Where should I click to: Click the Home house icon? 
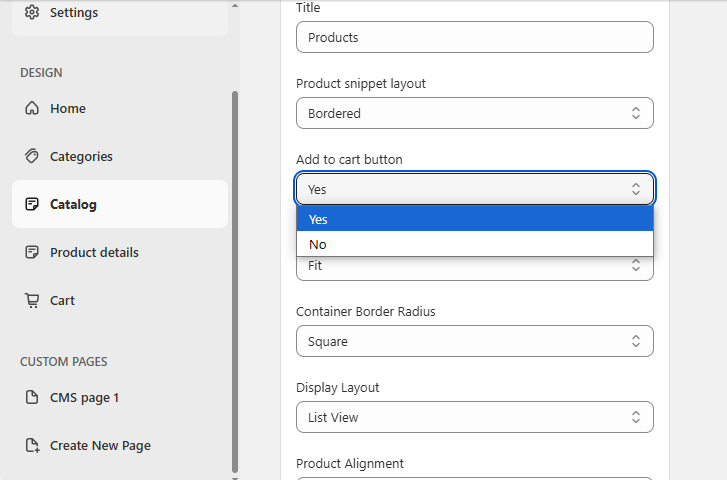point(32,109)
